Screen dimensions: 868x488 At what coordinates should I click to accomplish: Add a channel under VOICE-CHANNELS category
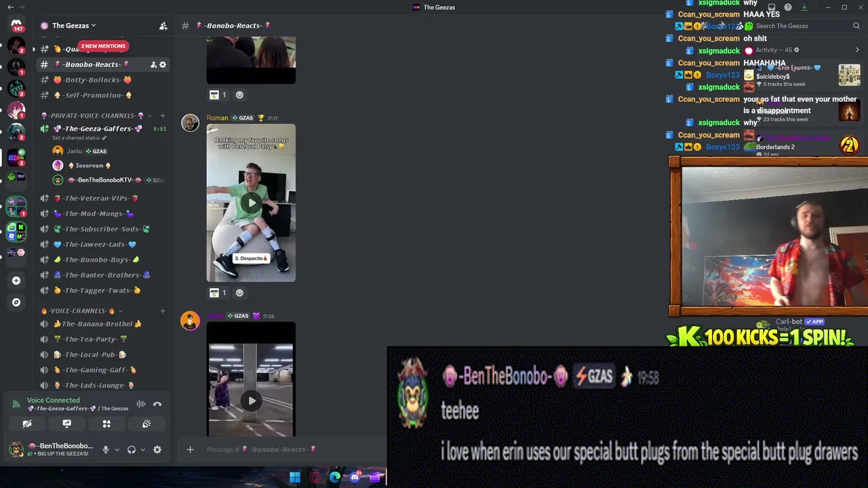point(163,310)
